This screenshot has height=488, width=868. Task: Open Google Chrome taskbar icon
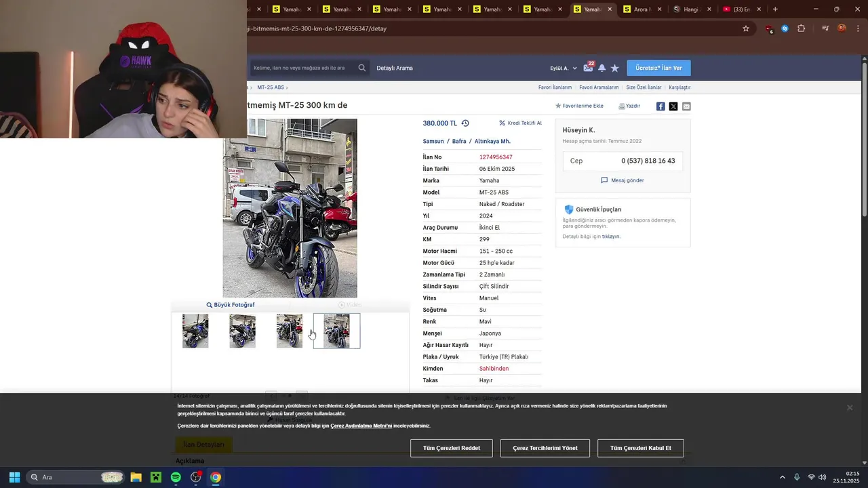click(x=215, y=477)
